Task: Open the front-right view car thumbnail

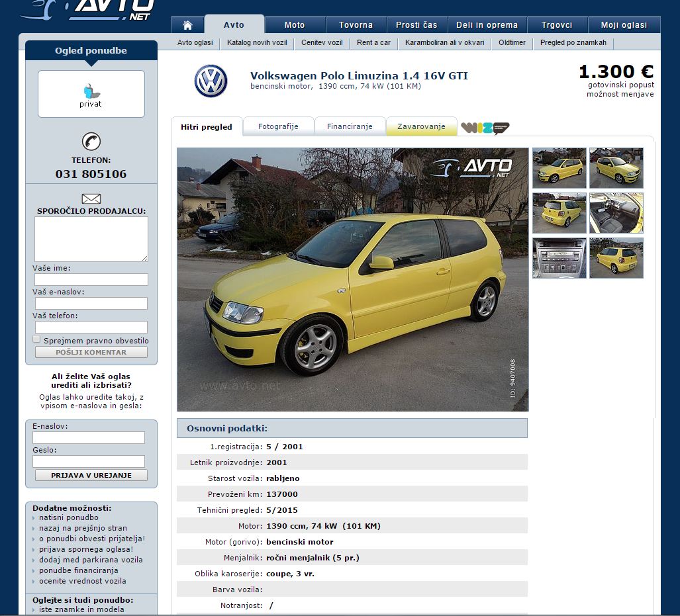Action: coord(616,168)
